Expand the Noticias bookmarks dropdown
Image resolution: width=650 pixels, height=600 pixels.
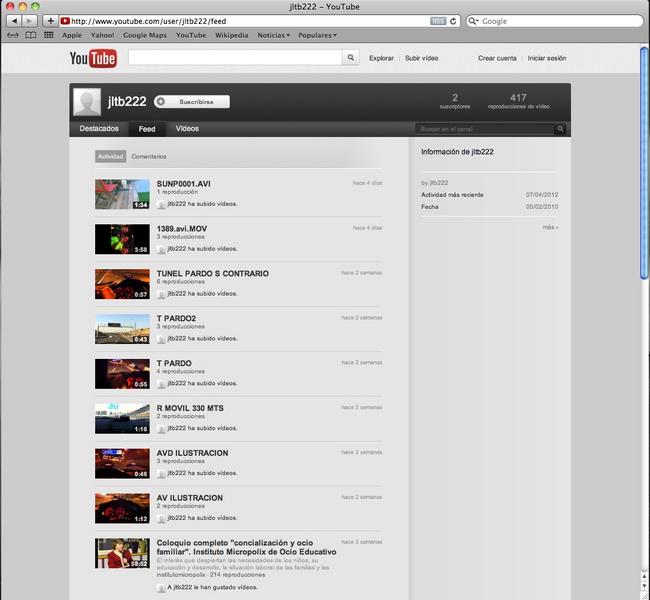pos(273,35)
